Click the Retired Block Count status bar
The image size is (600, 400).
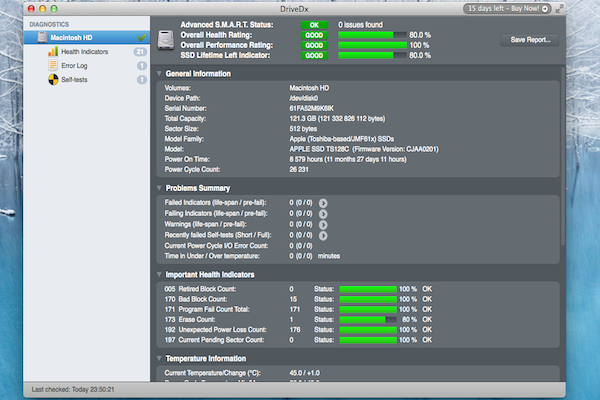click(x=368, y=289)
